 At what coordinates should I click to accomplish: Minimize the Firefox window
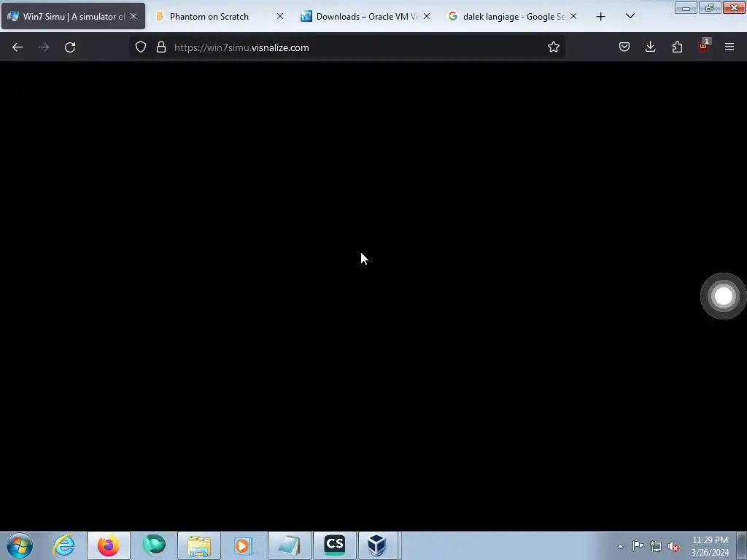(686, 8)
